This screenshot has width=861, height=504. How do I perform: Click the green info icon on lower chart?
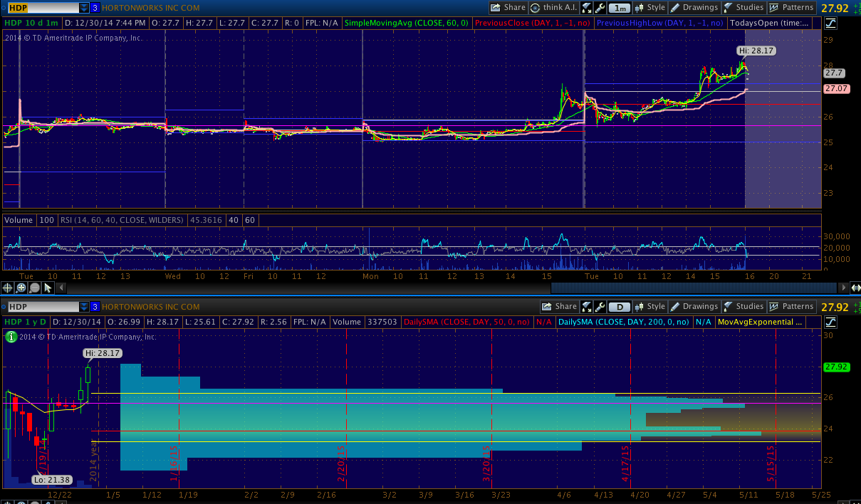[10, 337]
